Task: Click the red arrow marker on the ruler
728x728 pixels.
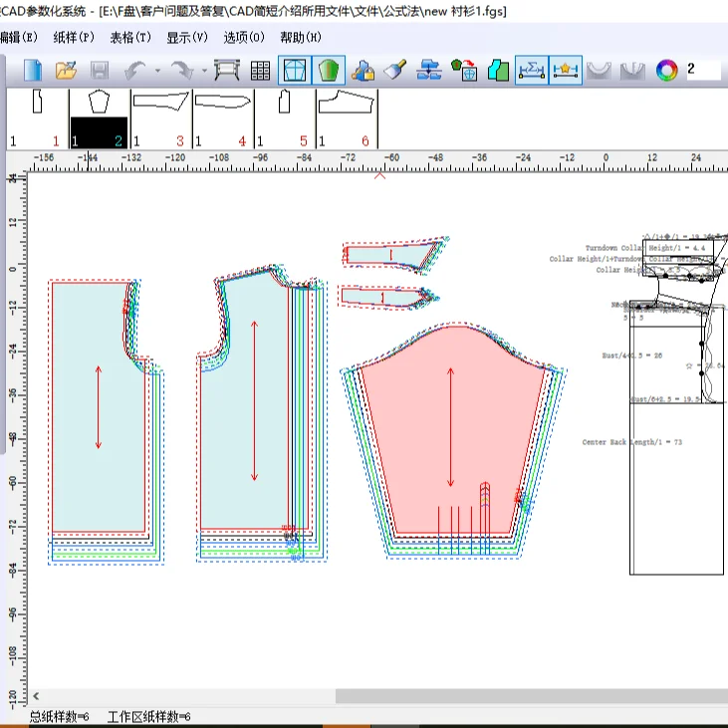Action: point(379,175)
